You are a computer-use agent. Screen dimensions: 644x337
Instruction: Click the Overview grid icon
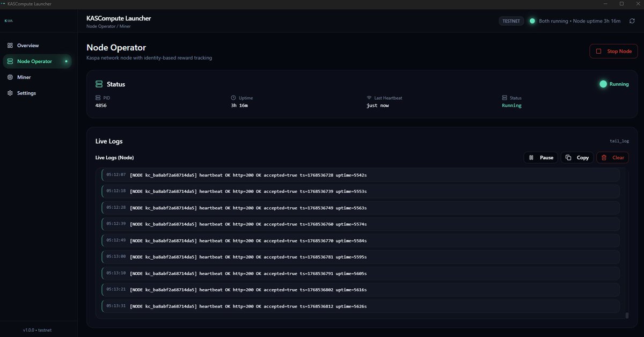[x=10, y=46]
